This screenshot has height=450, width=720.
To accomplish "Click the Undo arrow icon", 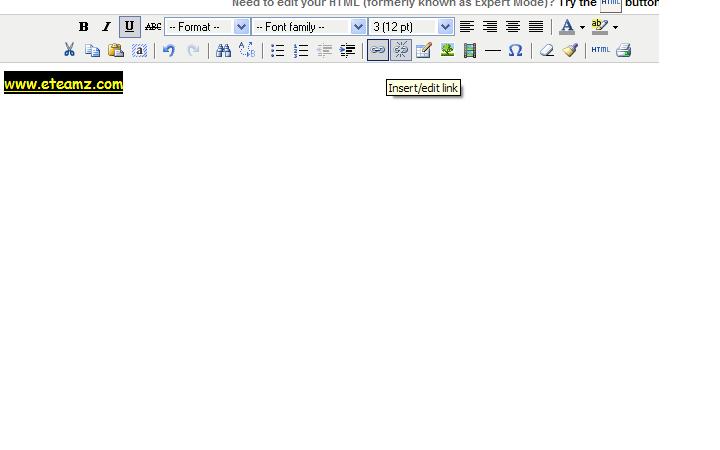I will point(169,50).
